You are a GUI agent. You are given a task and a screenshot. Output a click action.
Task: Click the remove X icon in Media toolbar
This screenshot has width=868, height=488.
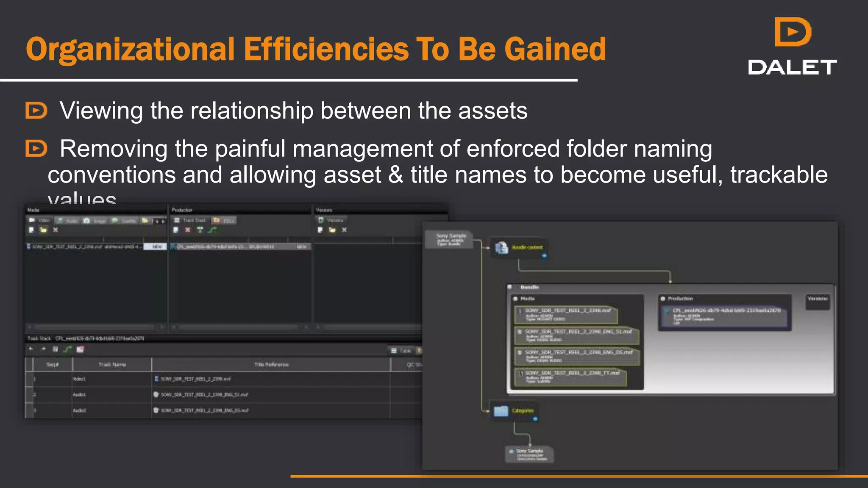pyautogui.click(x=55, y=230)
